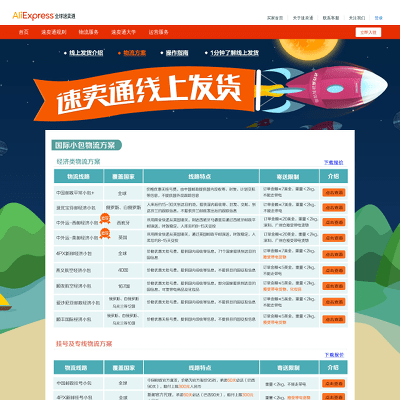Click 点击查看 for 燕文航空经济小包

(334, 270)
